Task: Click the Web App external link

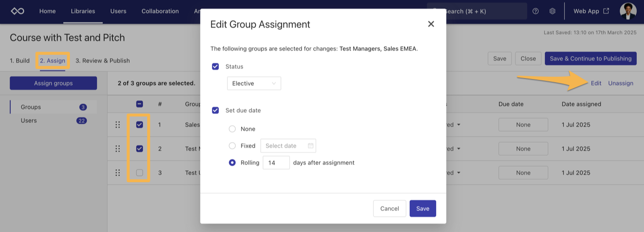Action: pos(591,11)
